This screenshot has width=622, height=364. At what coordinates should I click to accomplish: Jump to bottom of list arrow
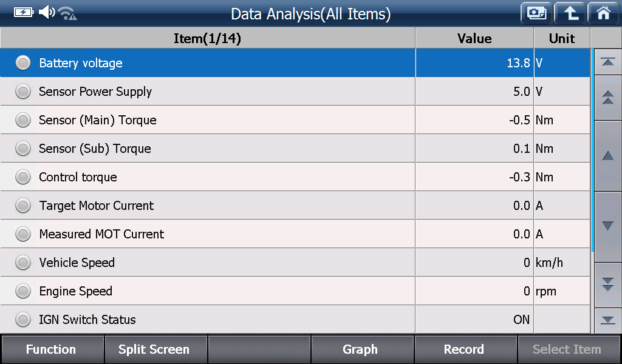click(607, 320)
